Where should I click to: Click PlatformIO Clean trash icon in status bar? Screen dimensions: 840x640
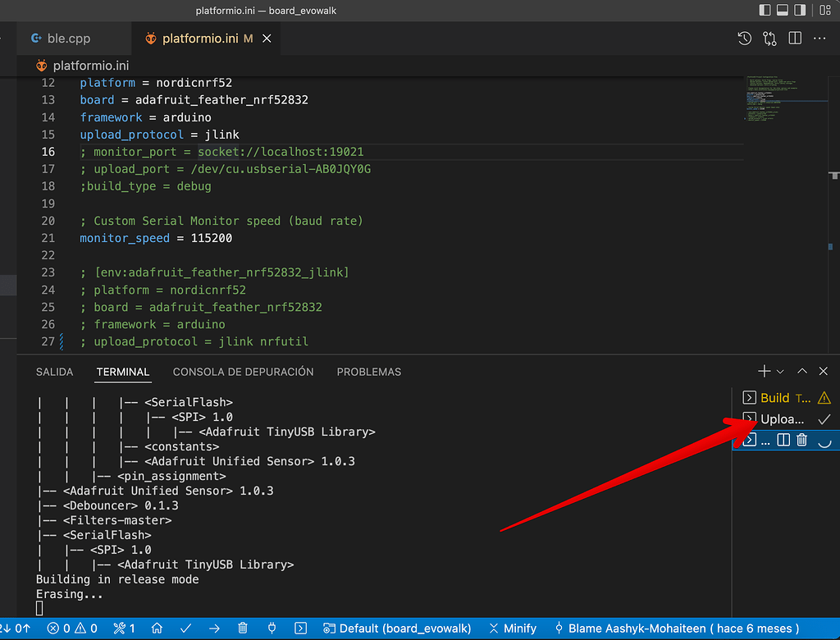point(243,629)
